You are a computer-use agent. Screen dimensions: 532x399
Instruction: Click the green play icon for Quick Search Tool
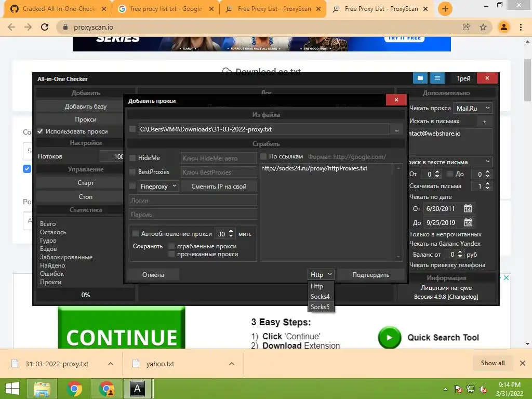tap(390, 337)
